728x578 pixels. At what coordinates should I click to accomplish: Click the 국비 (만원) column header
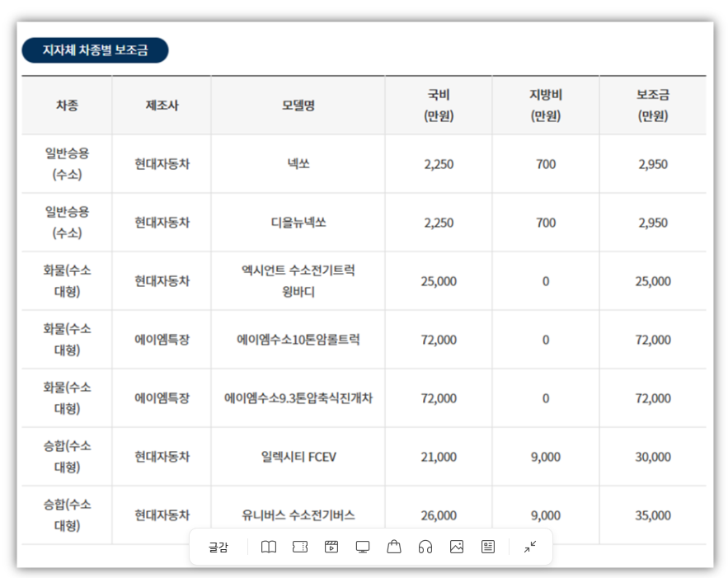(439, 105)
